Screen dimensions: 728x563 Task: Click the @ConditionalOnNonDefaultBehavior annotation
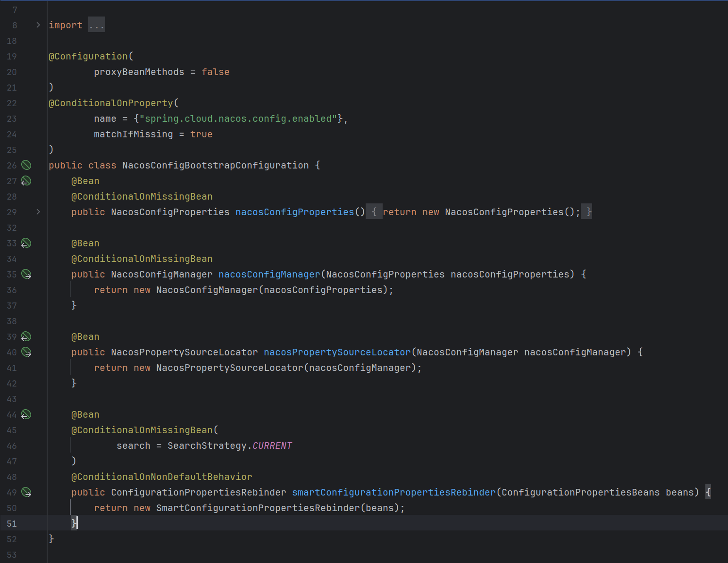(x=161, y=477)
